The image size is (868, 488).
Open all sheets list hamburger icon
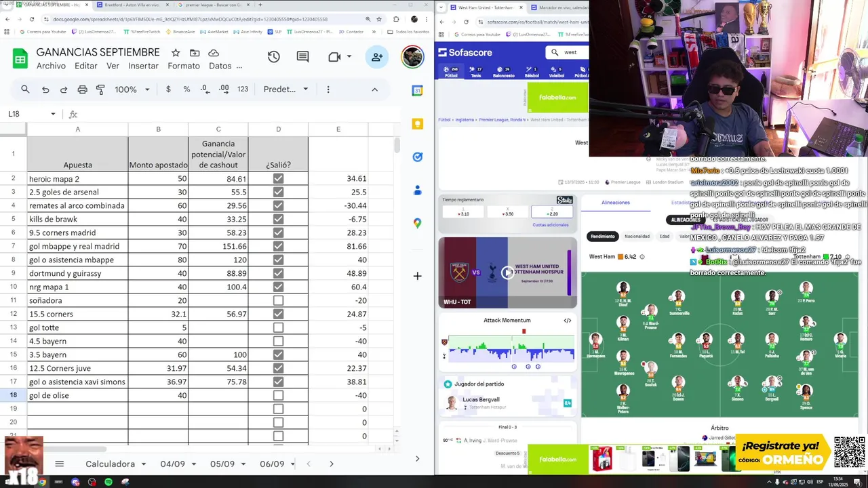pos(59,464)
